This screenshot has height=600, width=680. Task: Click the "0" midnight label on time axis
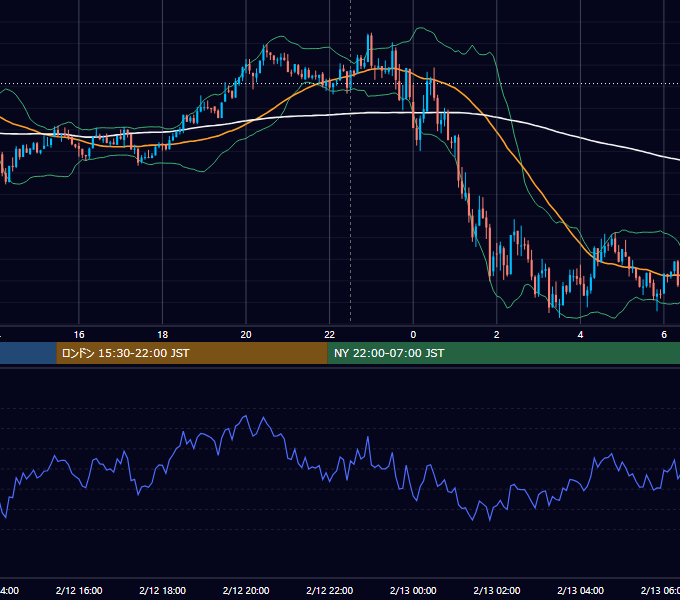coord(413,335)
